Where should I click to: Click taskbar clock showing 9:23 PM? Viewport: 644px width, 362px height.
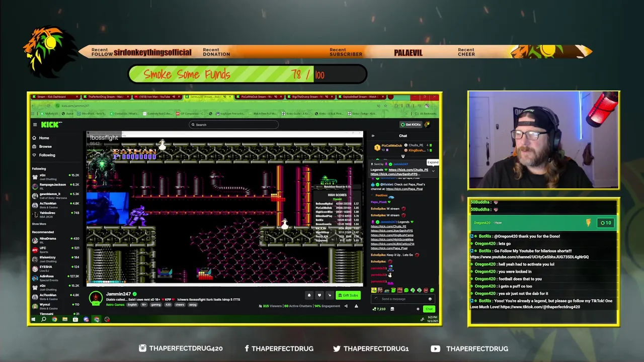pyautogui.click(x=432, y=319)
